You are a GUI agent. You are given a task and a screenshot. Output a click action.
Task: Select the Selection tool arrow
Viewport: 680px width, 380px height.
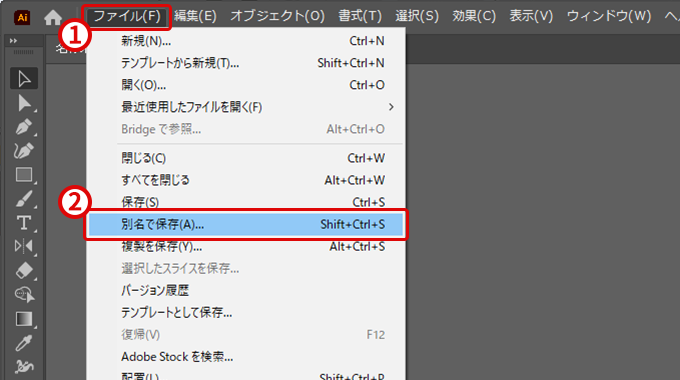pyautogui.click(x=24, y=79)
